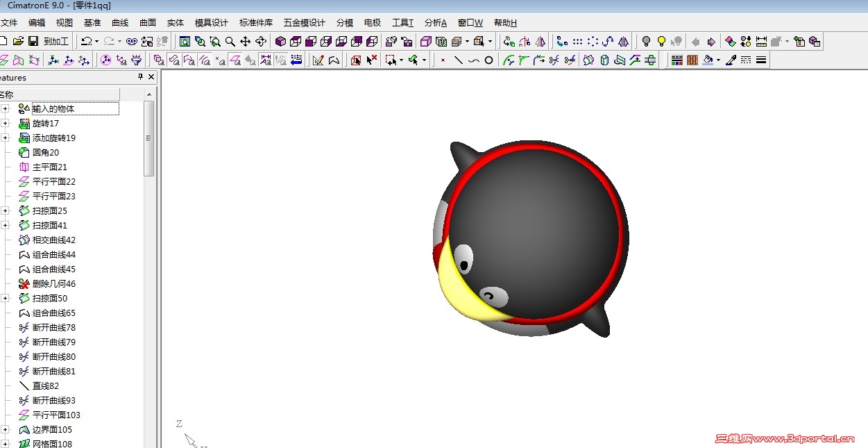Click the 到加工 button
The image size is (868, 448).
pyautogui.click(x=56, y=42)
